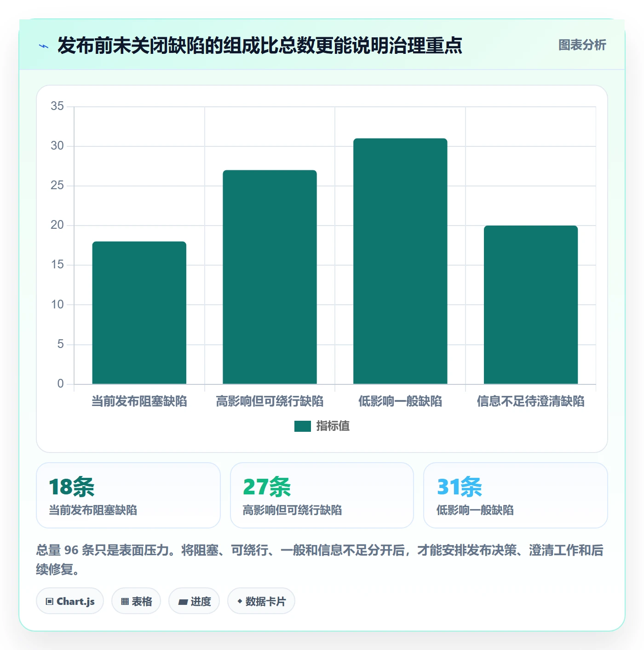Viewport: 644px width, 650px height.
Task: Click the y-axis tick value 20
Action: coord(57,225)
